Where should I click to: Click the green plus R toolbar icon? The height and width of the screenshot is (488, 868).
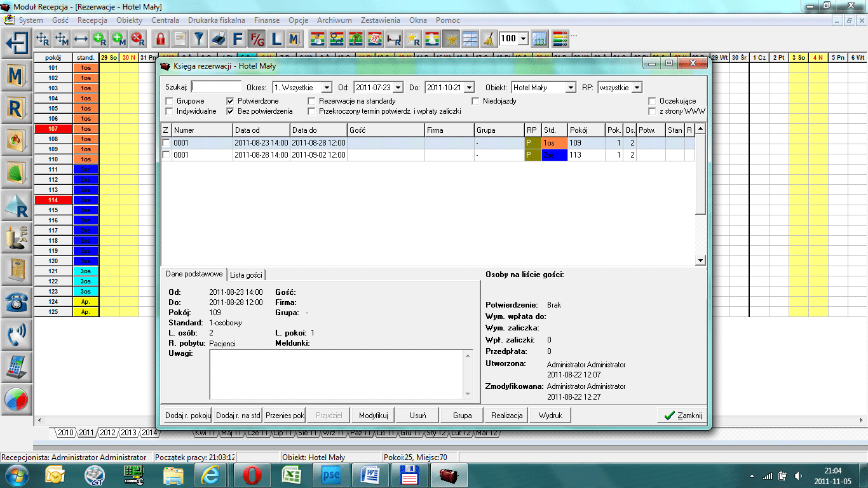pyautogui.click(x=100, y=39)
